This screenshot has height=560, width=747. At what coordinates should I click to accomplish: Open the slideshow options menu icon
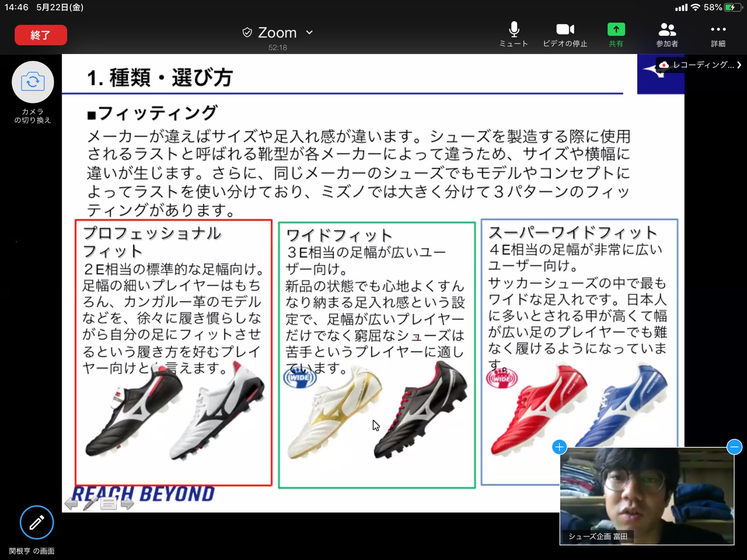[x=108, y=503]
